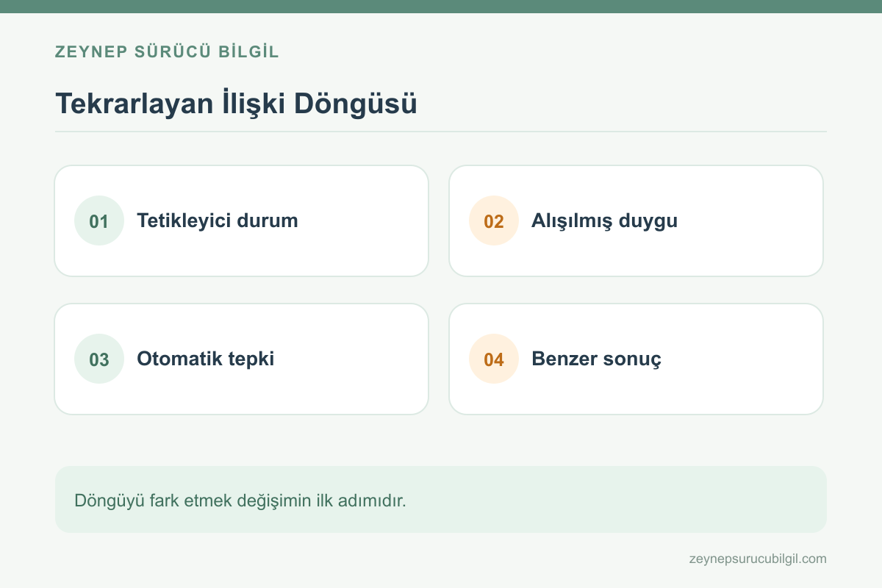Click the "Döngüyü fark etmek" note text
The width and height of the screenshot is (882, 588).
point(240,501)
